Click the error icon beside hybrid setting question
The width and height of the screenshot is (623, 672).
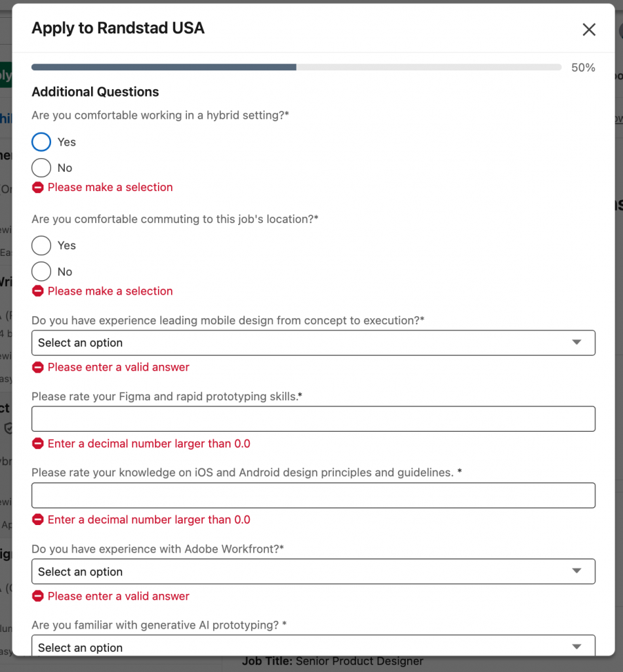click(x=38, y=187)
